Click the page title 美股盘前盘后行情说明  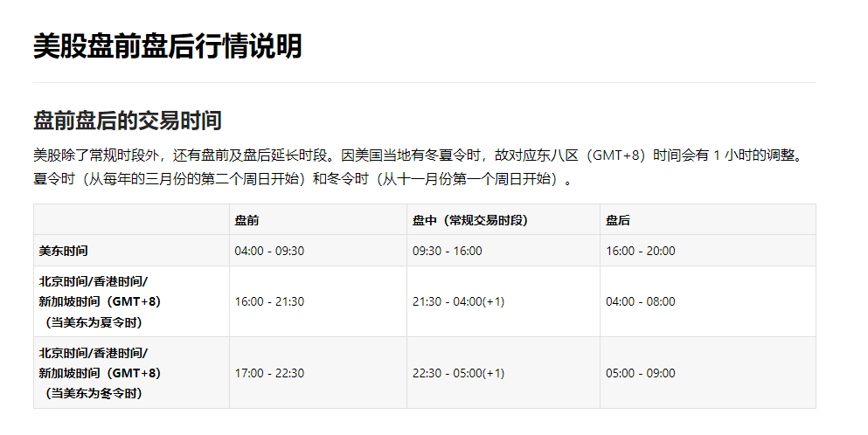pyautogui.click(x=167, y=46)
